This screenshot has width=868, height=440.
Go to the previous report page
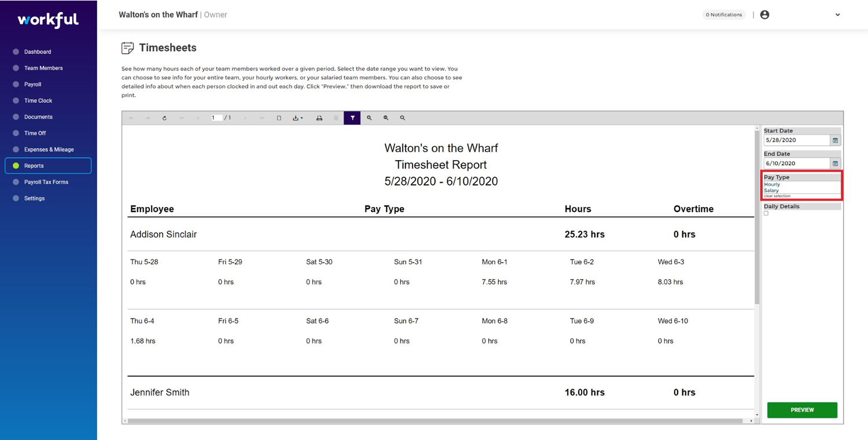pyautogui.click(x=198, y=118)
